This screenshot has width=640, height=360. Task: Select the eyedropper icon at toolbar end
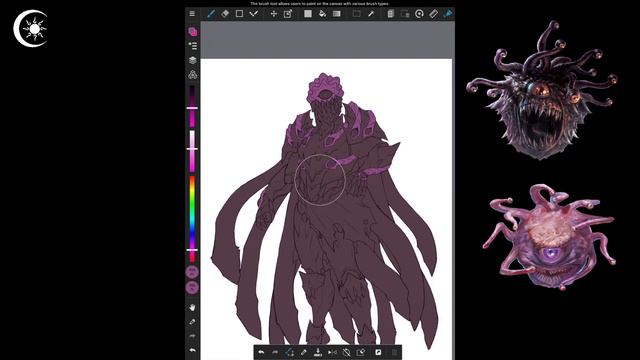(x=448, y=13)
